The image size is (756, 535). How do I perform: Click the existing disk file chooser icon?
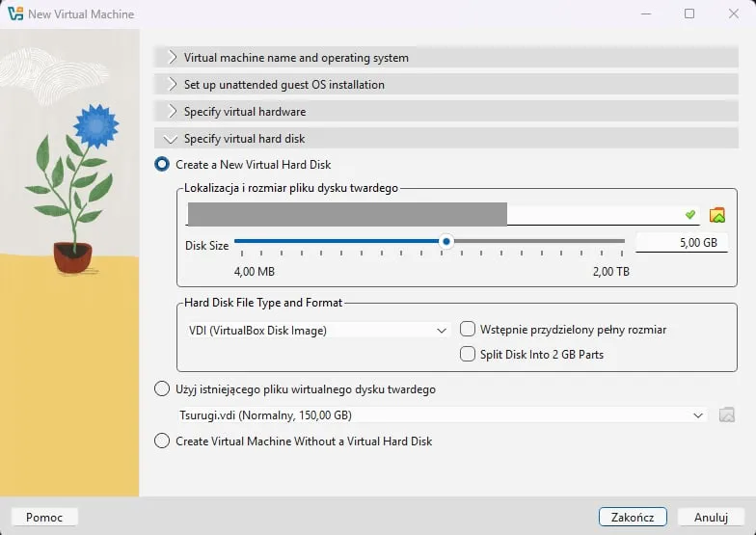[x=727, y=415]
